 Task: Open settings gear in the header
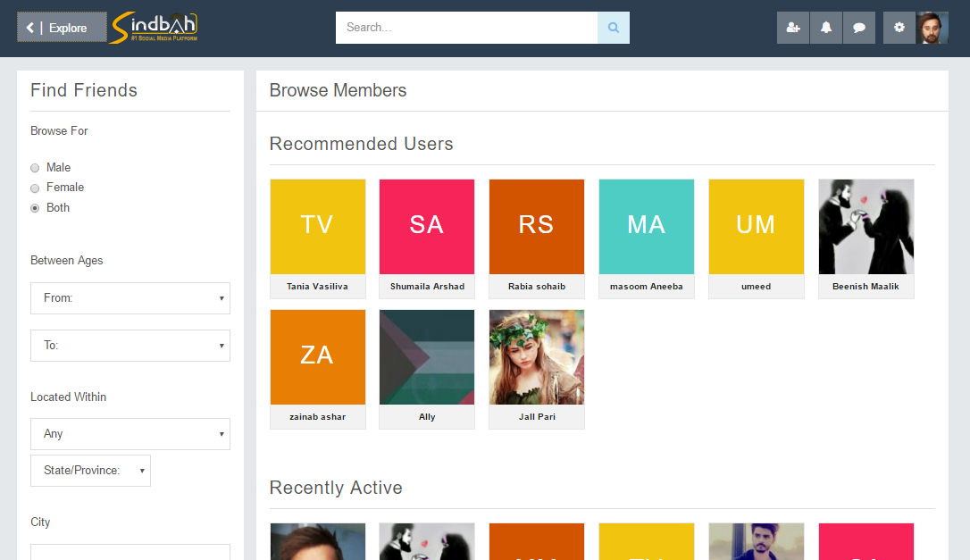click(x=899, y=27)
